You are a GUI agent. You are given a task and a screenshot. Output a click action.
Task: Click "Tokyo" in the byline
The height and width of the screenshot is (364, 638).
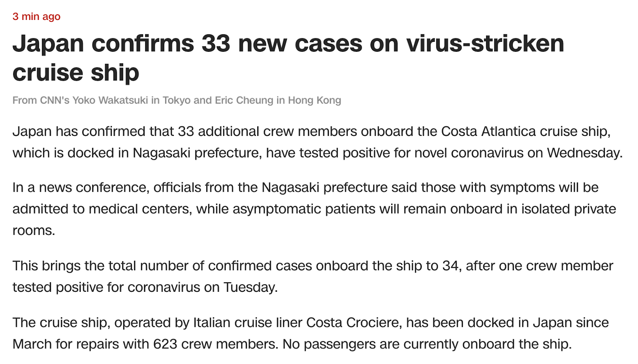pyautogui.click(x=176, y=100)
